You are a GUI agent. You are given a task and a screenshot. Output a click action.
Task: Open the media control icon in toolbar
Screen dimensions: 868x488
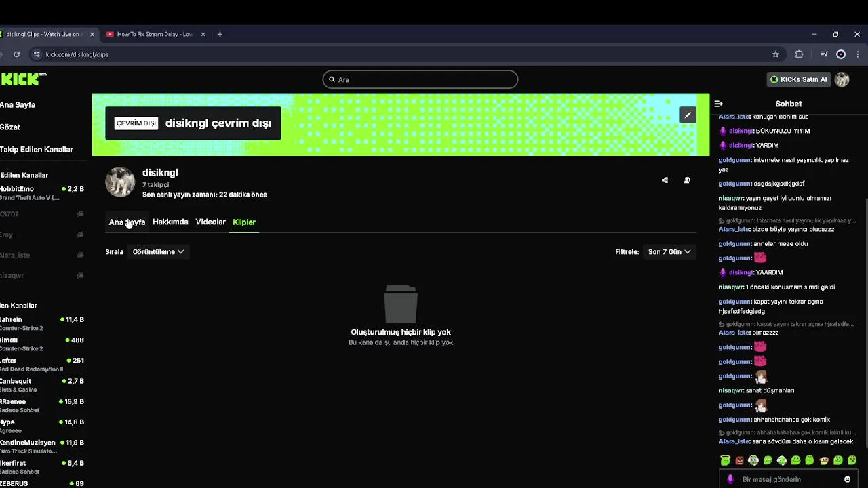(824, 54)
